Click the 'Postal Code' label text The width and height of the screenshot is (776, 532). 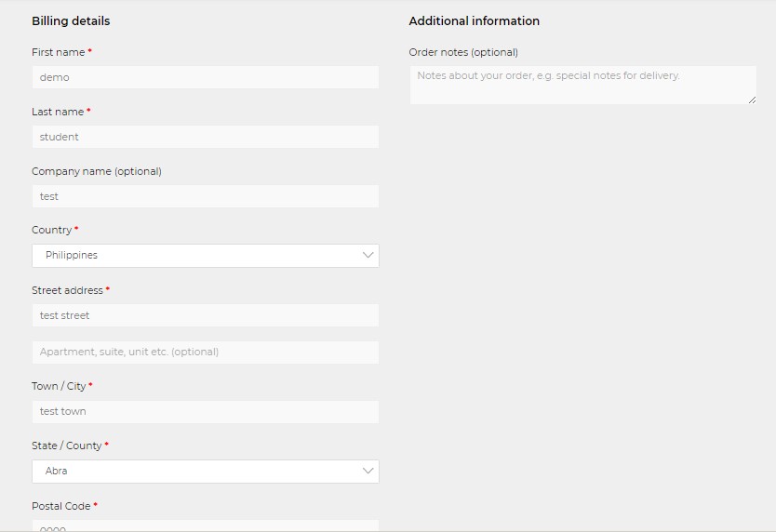click(60, 506)
